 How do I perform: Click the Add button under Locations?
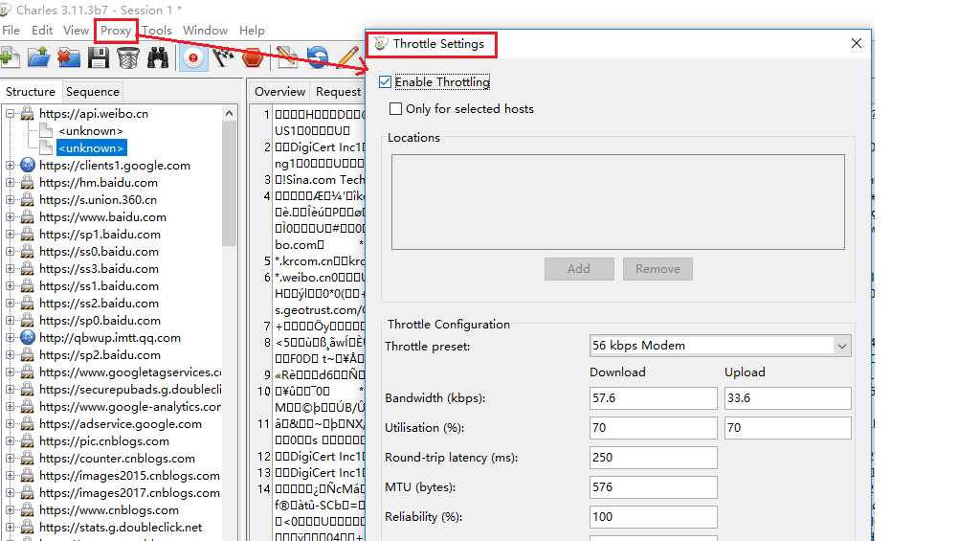tap(579, 269)
